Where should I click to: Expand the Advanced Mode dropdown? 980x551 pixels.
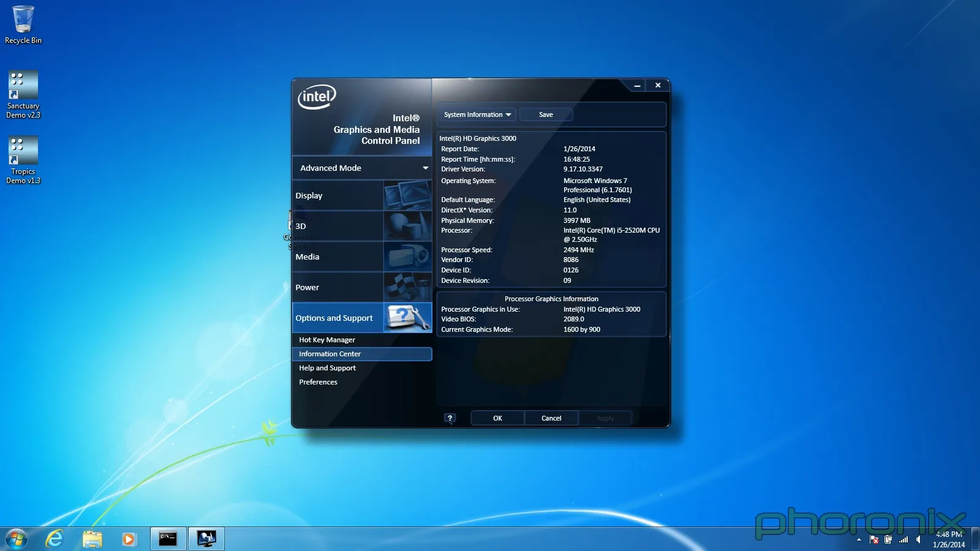(x=425, y=168)
